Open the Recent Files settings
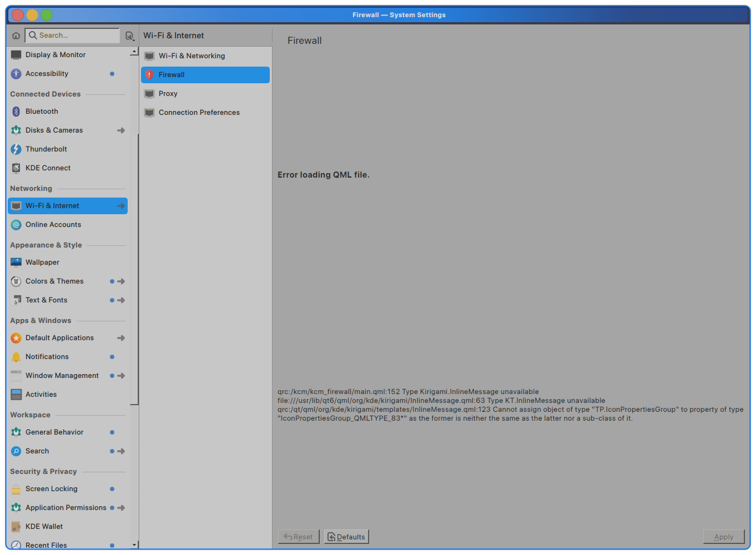Screen dimensions: 756x555 [68, 544]
